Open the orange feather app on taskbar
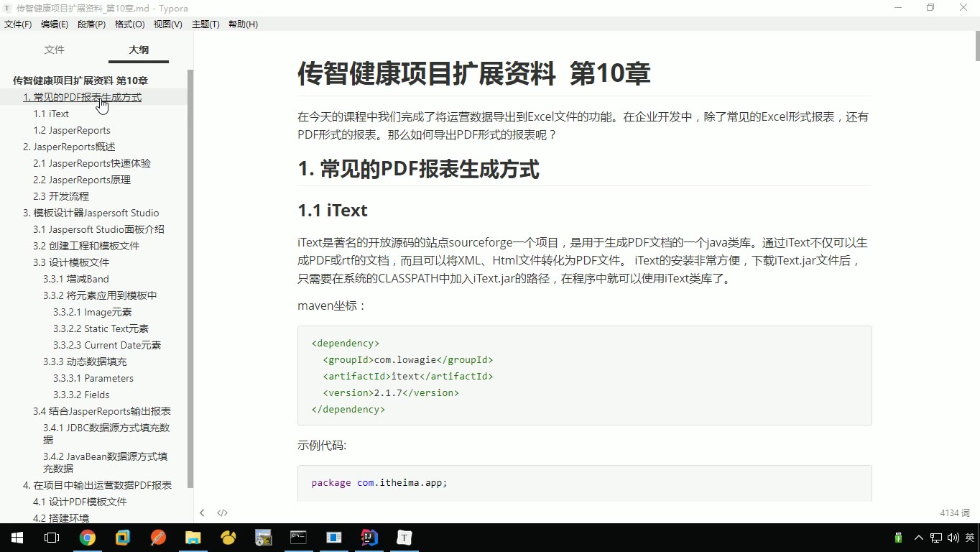The height and width of the screenshot is (552, 980). 158,538
